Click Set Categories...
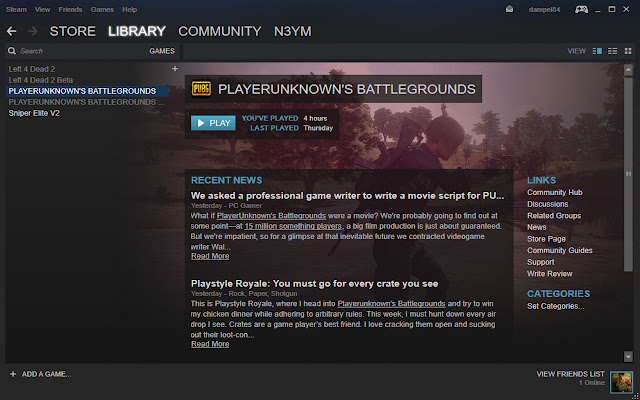The height and width of the screenshot is (400, 640). coord(556,306)
